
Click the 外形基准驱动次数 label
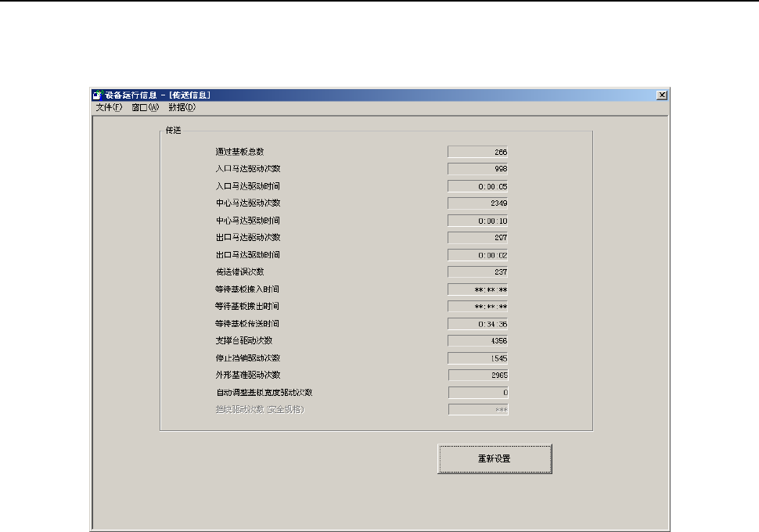click(248, 375)
